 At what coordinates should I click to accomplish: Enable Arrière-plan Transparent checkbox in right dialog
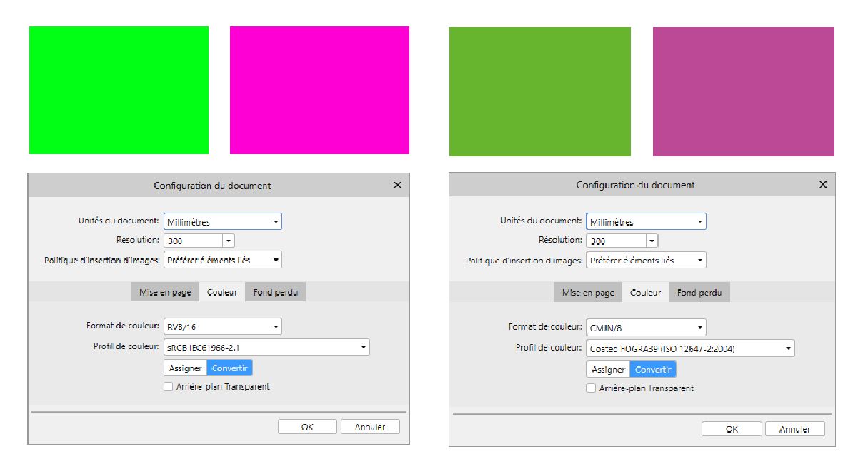pos(592,388)
